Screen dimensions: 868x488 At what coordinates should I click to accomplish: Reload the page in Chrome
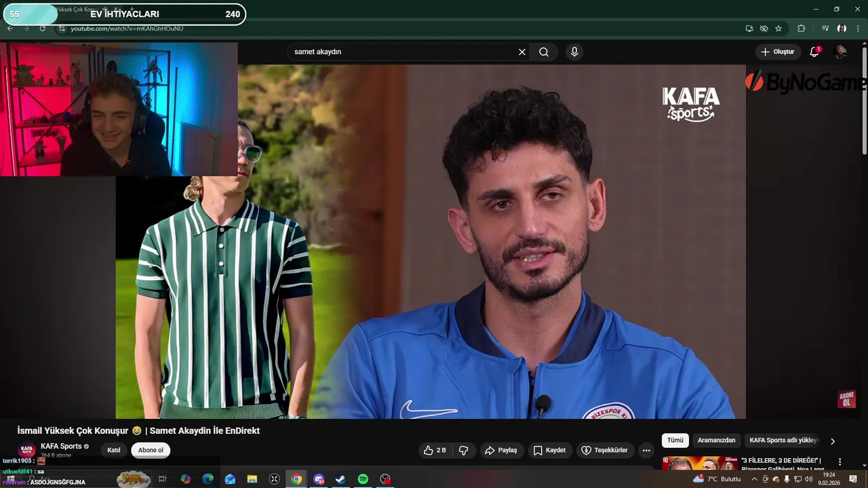pyautogui.click(x=42, y=28)
